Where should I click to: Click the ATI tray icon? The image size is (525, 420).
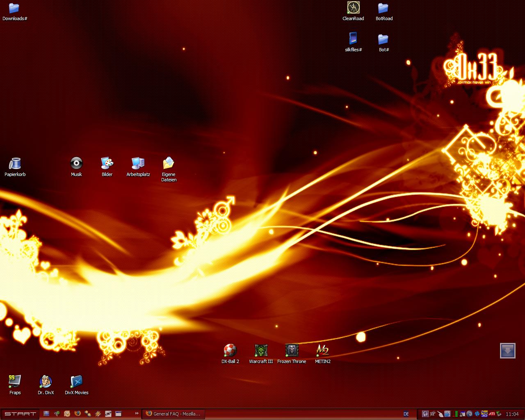point(491,414)
